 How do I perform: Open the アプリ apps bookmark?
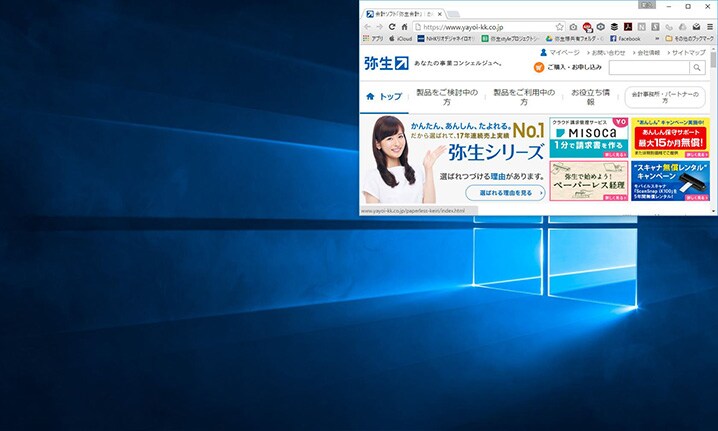coord(373,39)
